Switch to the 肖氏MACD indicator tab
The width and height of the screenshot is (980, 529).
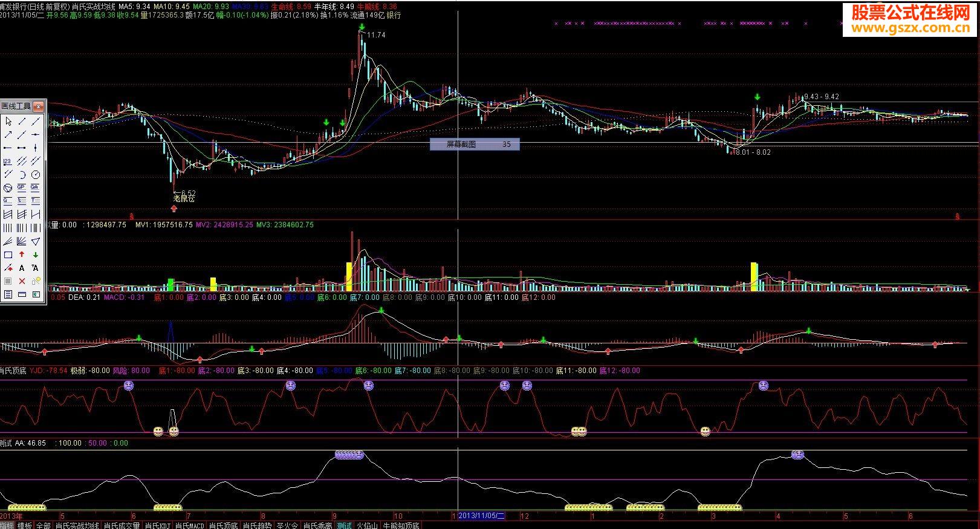pos(189,525)
